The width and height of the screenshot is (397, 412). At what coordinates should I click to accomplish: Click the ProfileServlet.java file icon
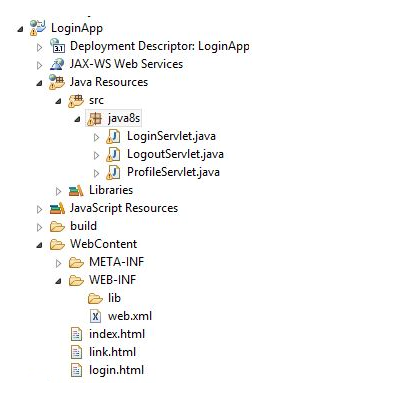click(x=114, y=172)
